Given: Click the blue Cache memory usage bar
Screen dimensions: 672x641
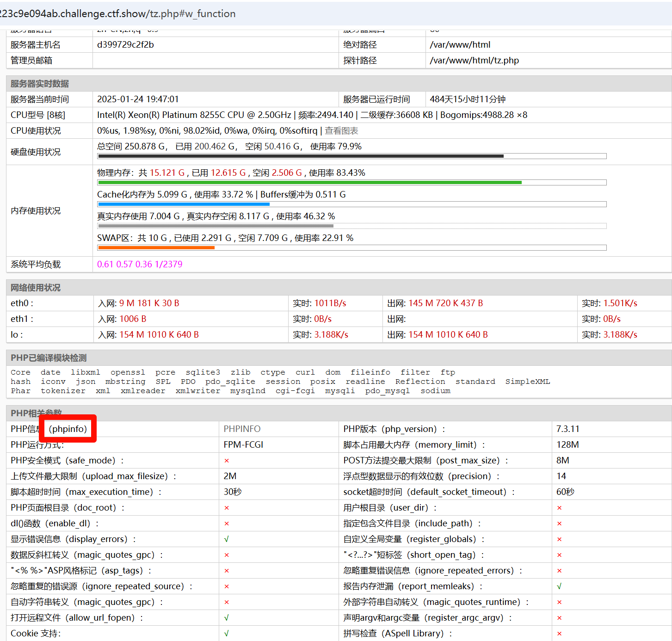Looking at the screenshot, I should (184, 204).
